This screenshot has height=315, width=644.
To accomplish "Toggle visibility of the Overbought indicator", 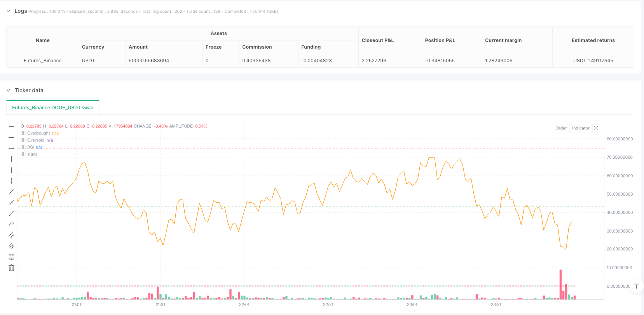I will tap(23, 133).
